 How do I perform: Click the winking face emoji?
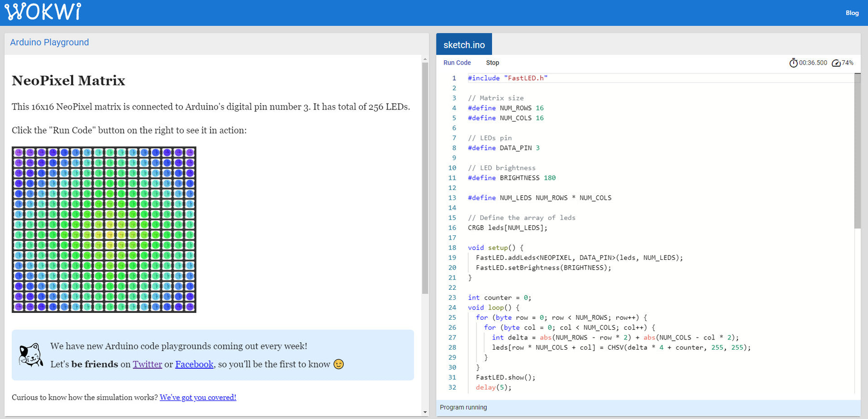(339, 364)
